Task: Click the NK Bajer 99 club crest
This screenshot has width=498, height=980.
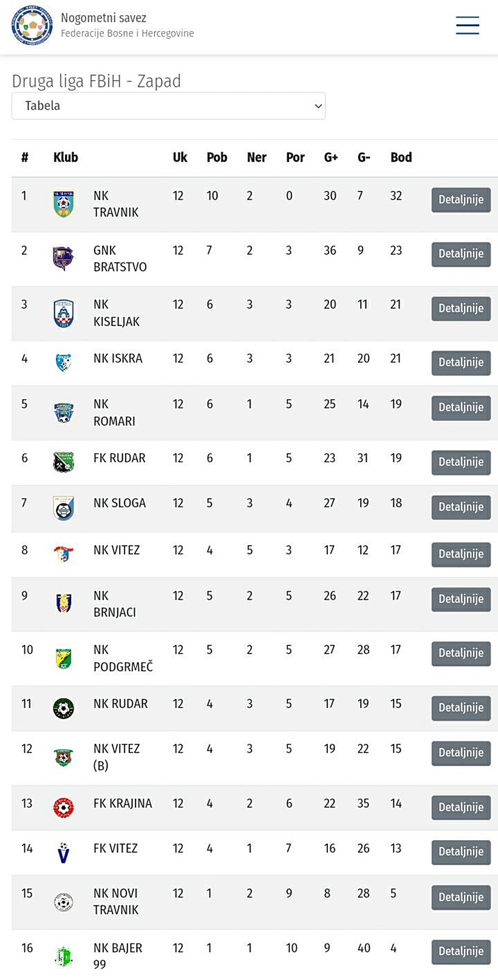Action: [63, 956]
